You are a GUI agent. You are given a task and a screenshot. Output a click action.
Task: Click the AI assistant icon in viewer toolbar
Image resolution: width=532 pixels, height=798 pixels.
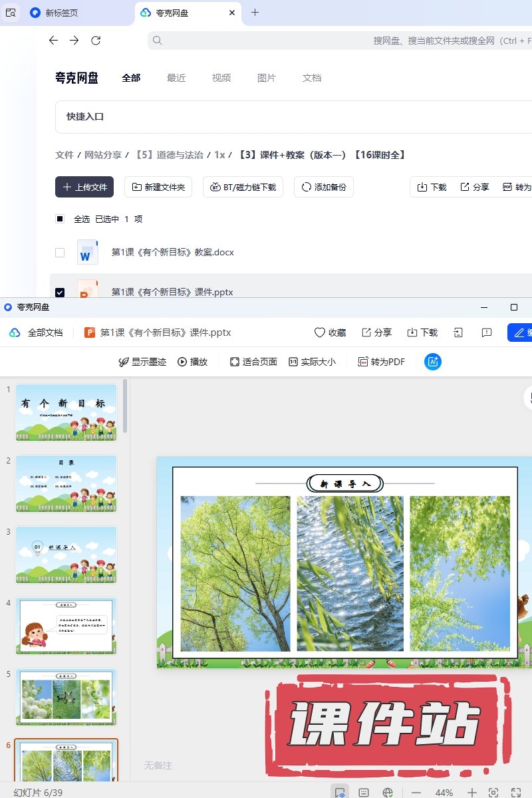tap(433, 362)
